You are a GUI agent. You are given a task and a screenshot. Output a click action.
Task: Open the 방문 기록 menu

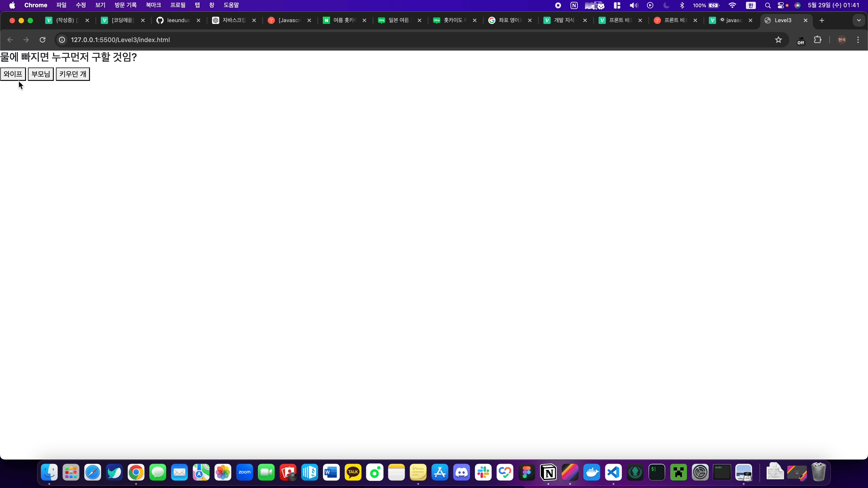click(125, 5)
